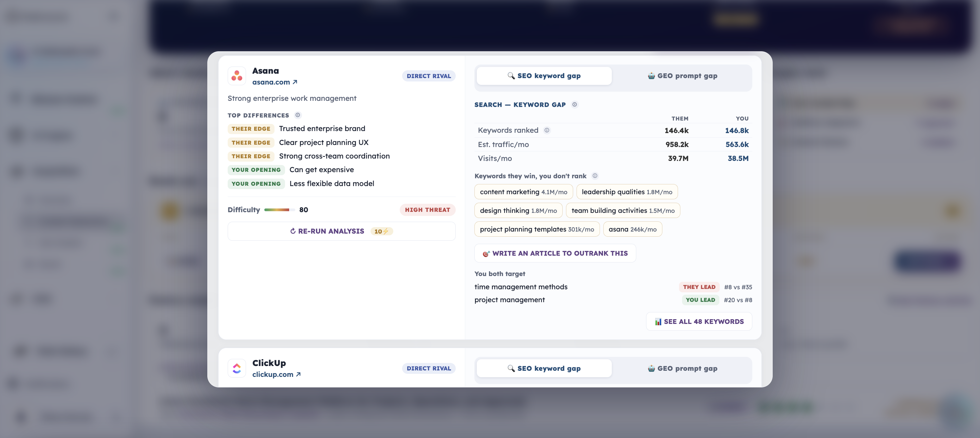
Task: Click the High Threat badge
Action: pyautogui.click(x=427, y=210)
